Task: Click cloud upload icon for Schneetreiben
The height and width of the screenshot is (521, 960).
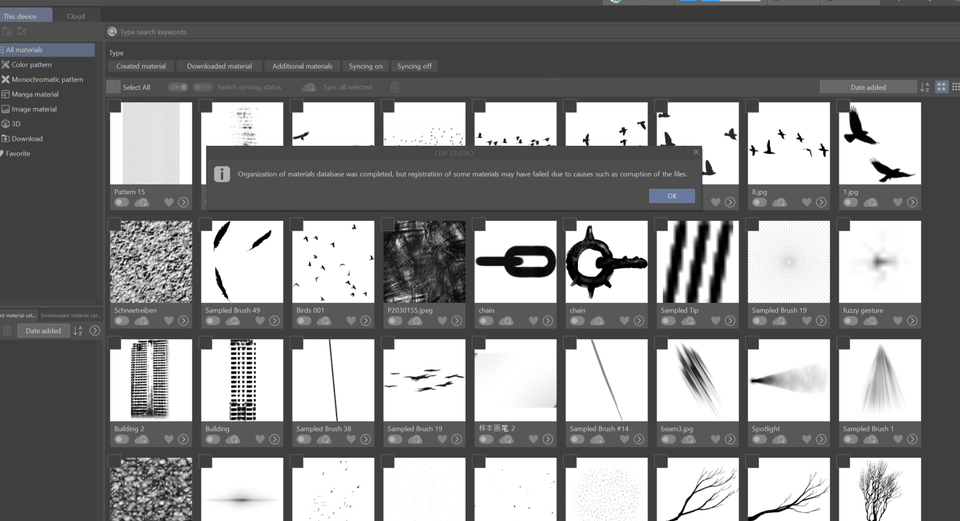Action: click(x=142, y=321)
